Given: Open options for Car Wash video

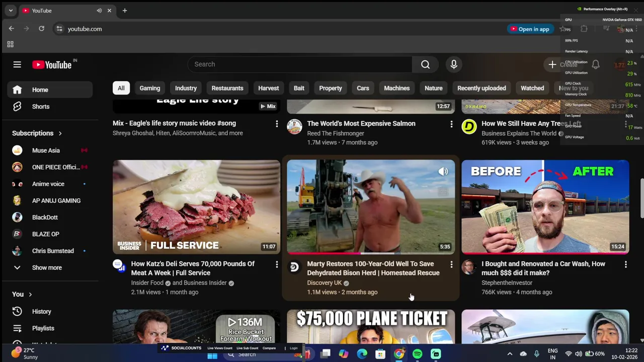Looking at the screenshot, I should (625, 264).
